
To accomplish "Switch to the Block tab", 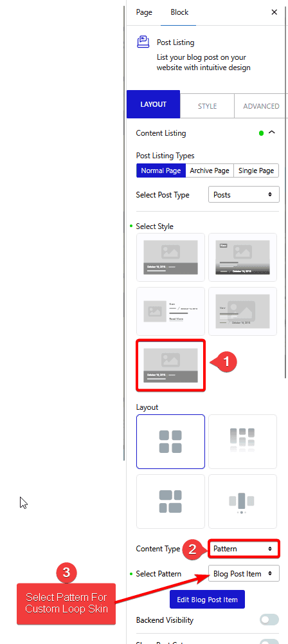I will tap(179, 12).
